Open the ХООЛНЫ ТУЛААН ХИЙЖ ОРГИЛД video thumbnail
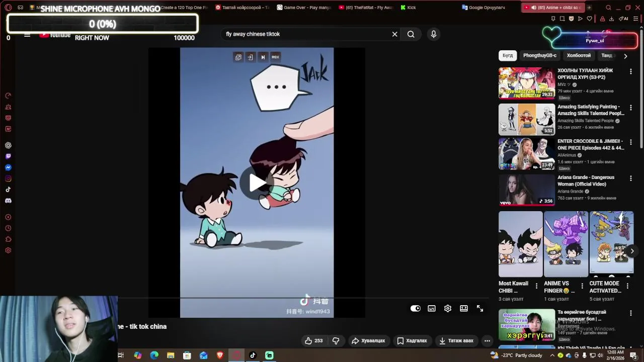The width and height of the screenshot is (644, 362). point(527,83)
